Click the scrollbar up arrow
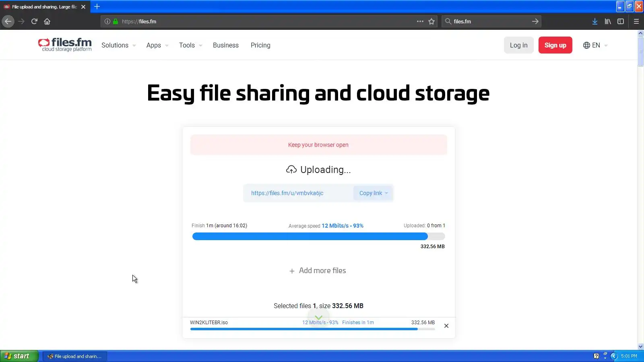This screenshot has width=644, height=362. [x=640, y=33]
